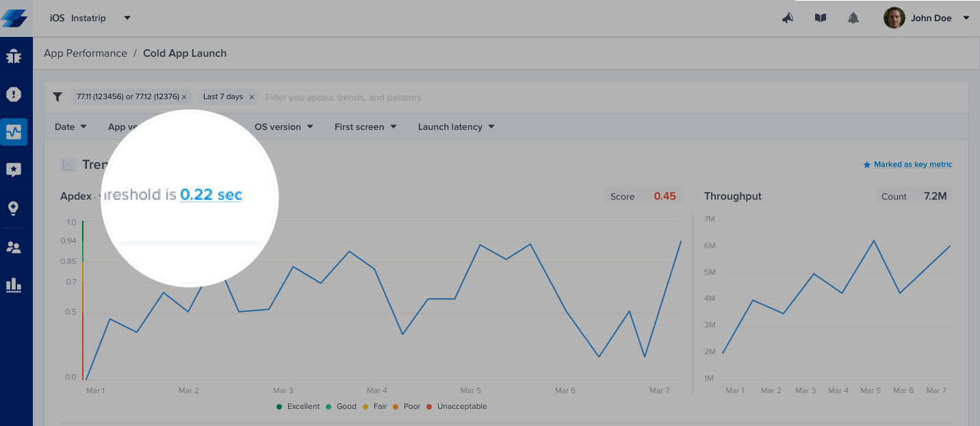Viewport: 980px width, 426px height.
Task: Open the surveys star-chat sidebar icon
Action: (x=14, y=170)
